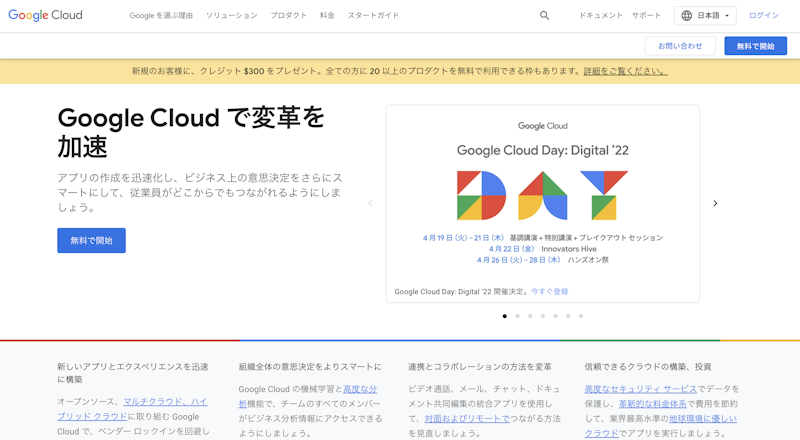Click the globe language icon

coord(686,16)
